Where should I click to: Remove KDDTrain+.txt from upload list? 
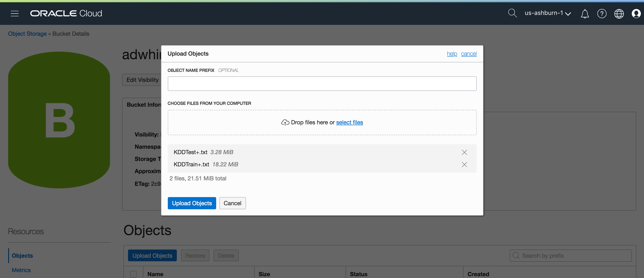point(464,164)
